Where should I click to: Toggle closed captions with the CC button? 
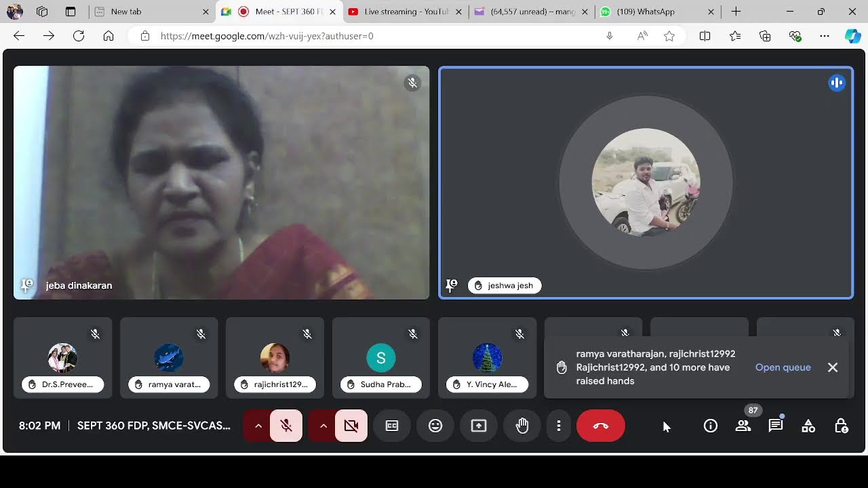click(392, 426)
